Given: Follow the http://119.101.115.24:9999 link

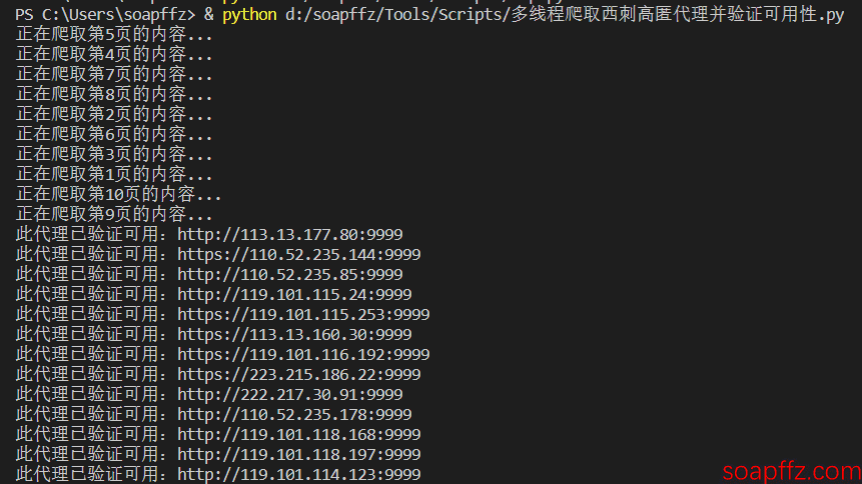Looking at the screenshot, I should point(294,294).
